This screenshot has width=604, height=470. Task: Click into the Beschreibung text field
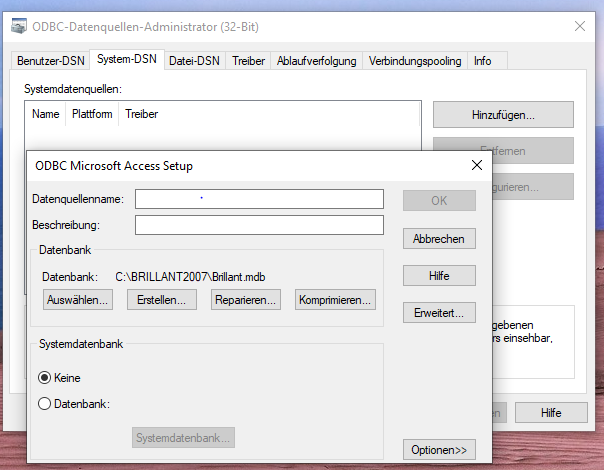point(259,225)
